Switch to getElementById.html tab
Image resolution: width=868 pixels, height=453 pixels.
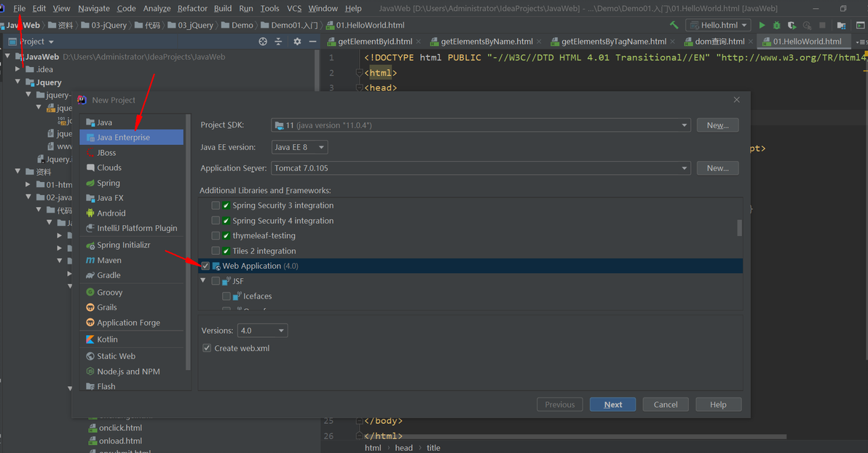[x=375, y=42]
